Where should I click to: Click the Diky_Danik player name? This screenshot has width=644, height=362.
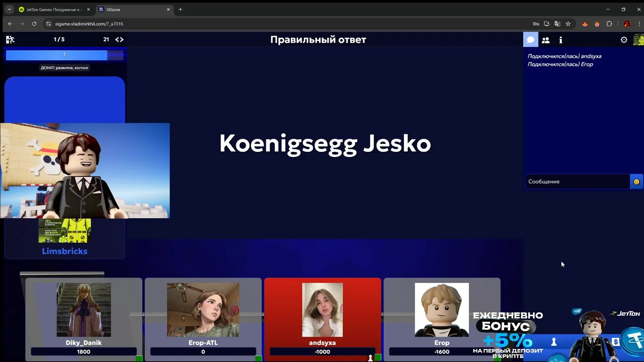84,343
